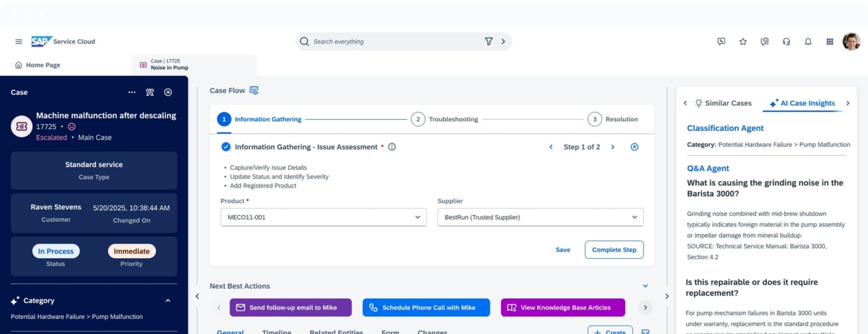Open the notifications bell
Image resolution: width=868 pixels, height=334 pixels.
pyautogui.click(x=808, y=42)
